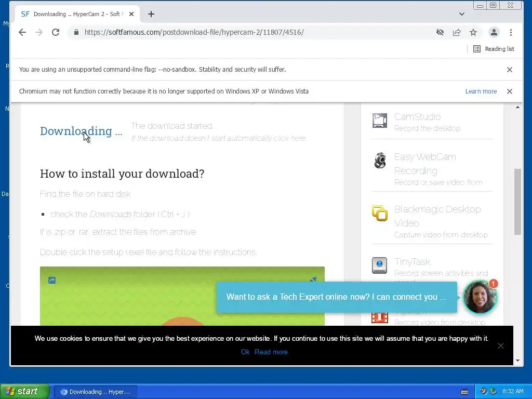Screen dimensions: 532x399
Task: Click the forward navigation arrow
Action: pyautogui.click(x=39, y=32)
